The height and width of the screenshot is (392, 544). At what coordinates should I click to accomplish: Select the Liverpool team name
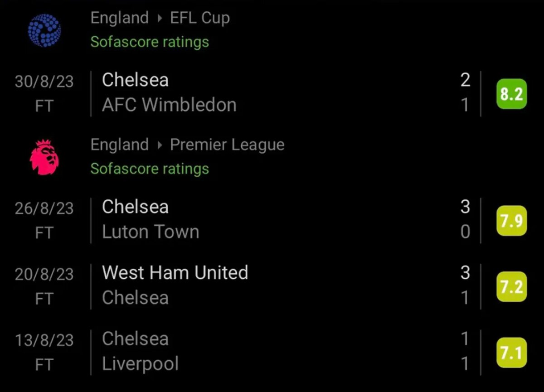coord(141,364)
